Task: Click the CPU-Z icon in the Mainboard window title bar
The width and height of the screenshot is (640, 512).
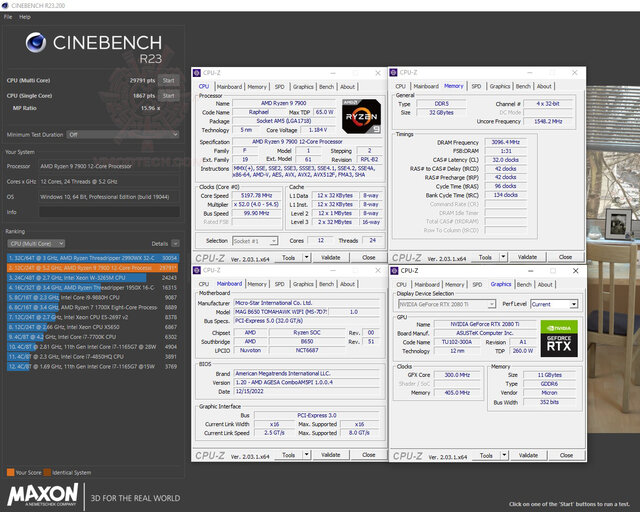Action: (x=199, y=272)
